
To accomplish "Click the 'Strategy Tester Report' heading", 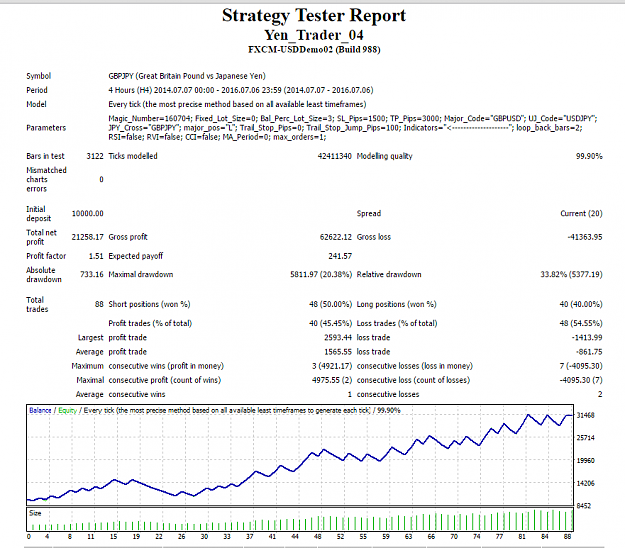I will coord(314,16).
